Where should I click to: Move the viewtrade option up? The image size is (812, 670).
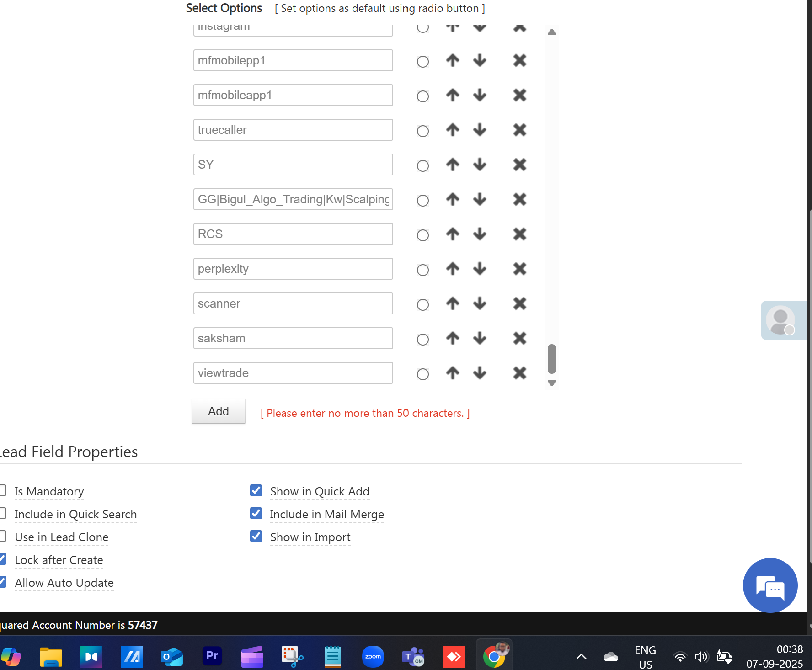(453, 373)
